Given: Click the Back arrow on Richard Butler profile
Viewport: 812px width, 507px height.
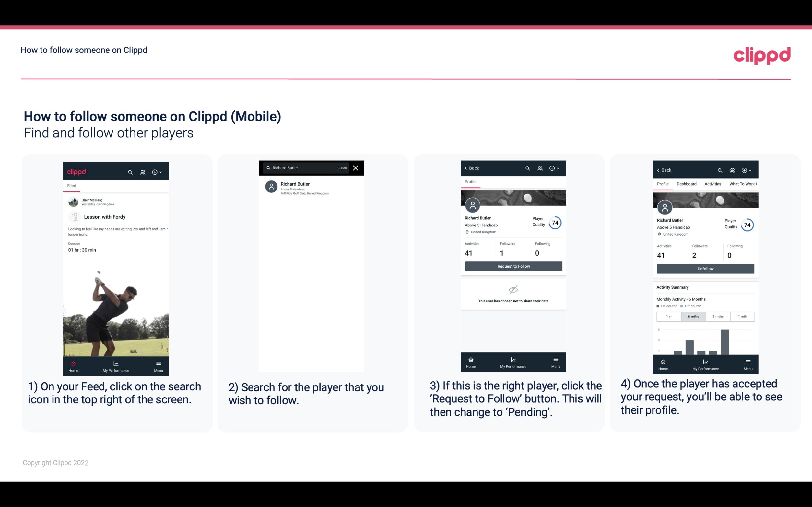Looking at the screenshot, I should [x=468, y=168].
